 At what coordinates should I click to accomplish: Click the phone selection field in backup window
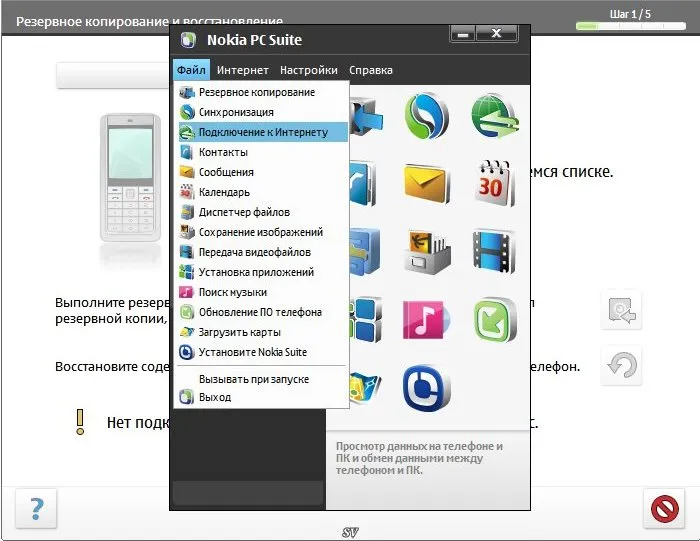(112, 75)
